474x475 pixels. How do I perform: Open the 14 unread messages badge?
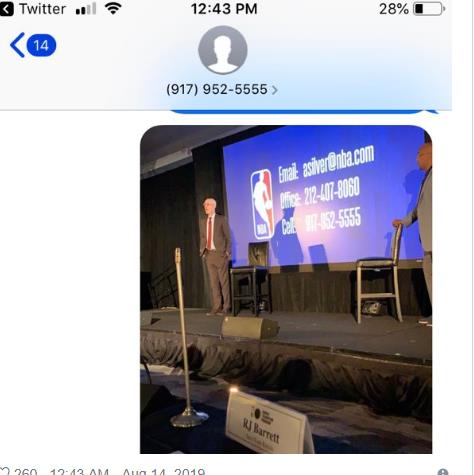41,45
